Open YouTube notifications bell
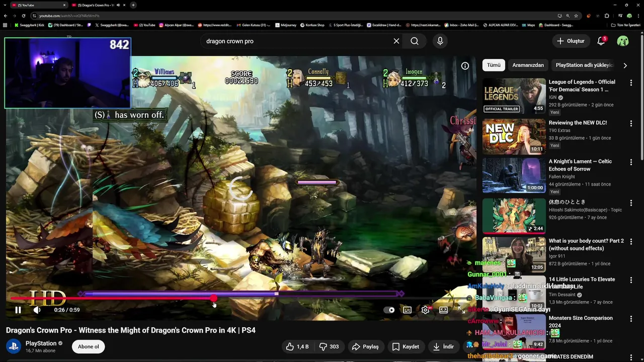Screen dimensions: 644x362 (x=601, y=41)
